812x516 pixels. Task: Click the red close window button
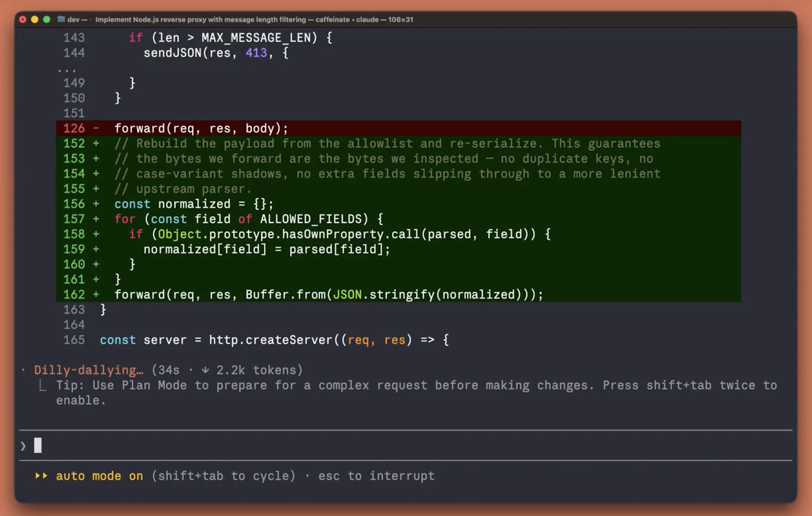[22, 19]
